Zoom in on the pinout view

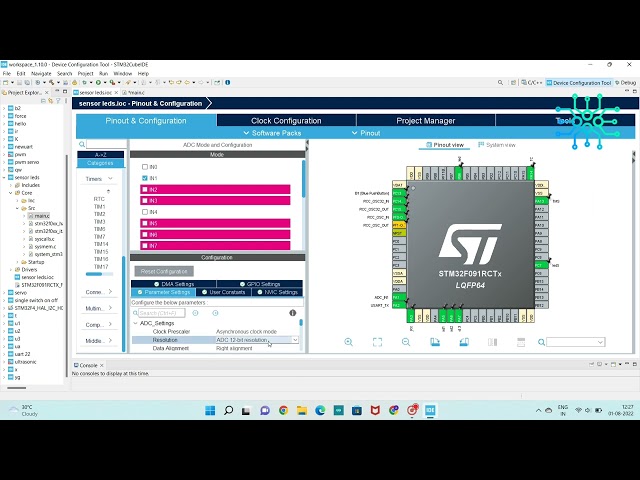point(349,342)
